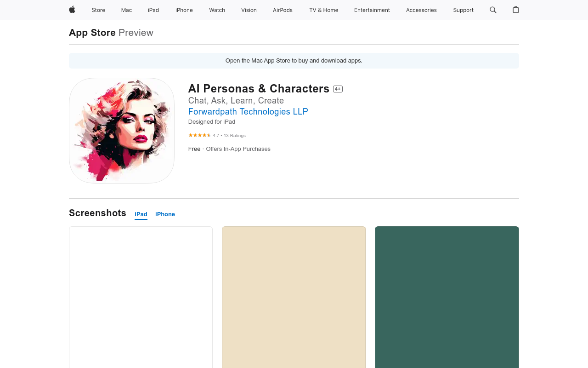Open the dark green third screenshot

[x=447, y=297]
